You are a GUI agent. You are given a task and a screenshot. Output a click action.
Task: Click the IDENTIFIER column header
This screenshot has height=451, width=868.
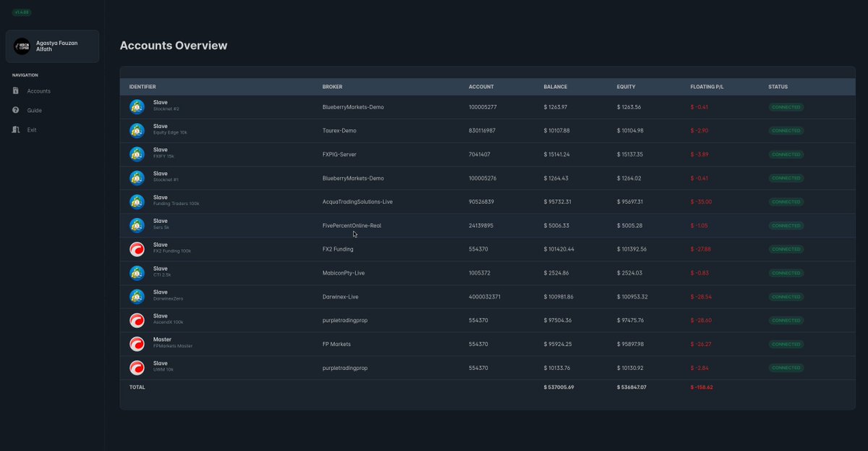click(x=142, y=87)
